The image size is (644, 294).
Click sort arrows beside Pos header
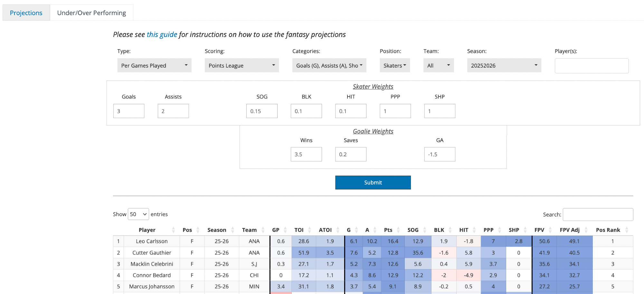click(198, 230)
